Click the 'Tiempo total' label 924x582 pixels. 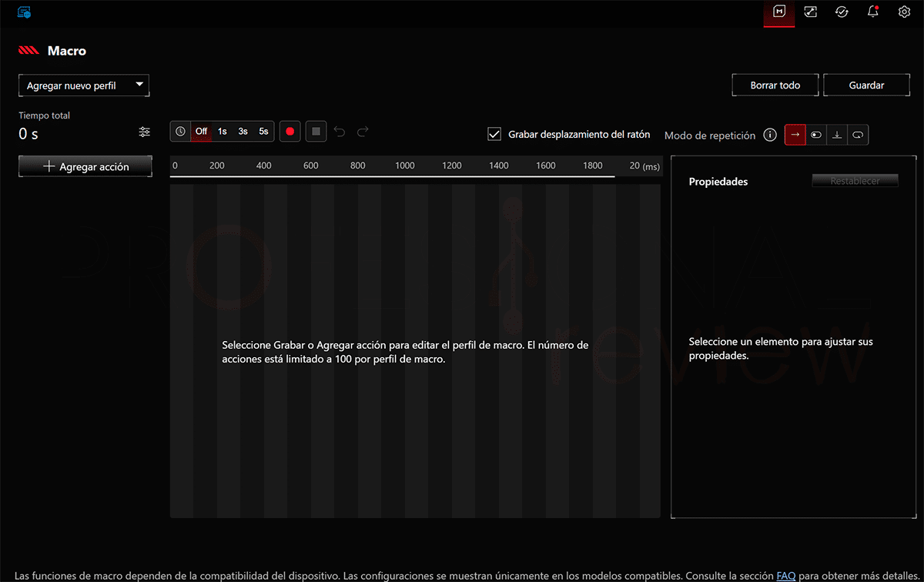[x=45, y=115]
